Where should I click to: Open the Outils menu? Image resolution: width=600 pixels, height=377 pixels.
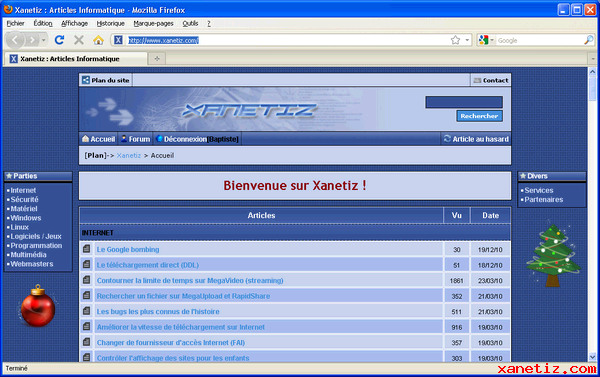(190, 23)
